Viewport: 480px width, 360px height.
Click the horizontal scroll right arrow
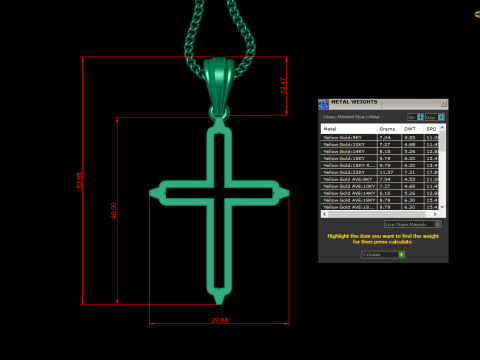tap(435, 214)
